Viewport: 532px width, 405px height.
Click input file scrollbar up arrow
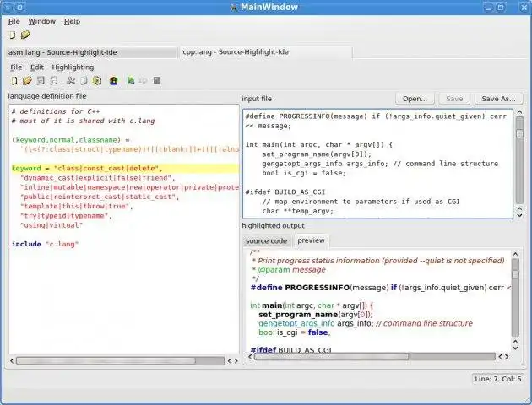[519, 112]
